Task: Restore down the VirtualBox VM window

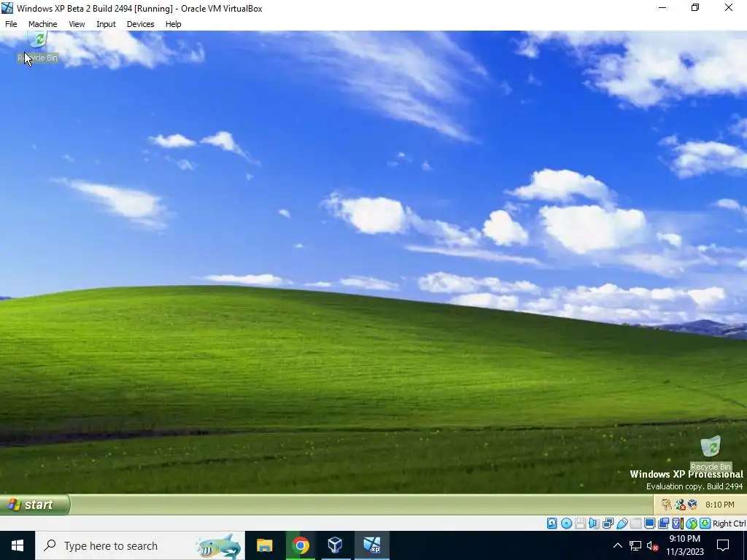Action: 695,7
